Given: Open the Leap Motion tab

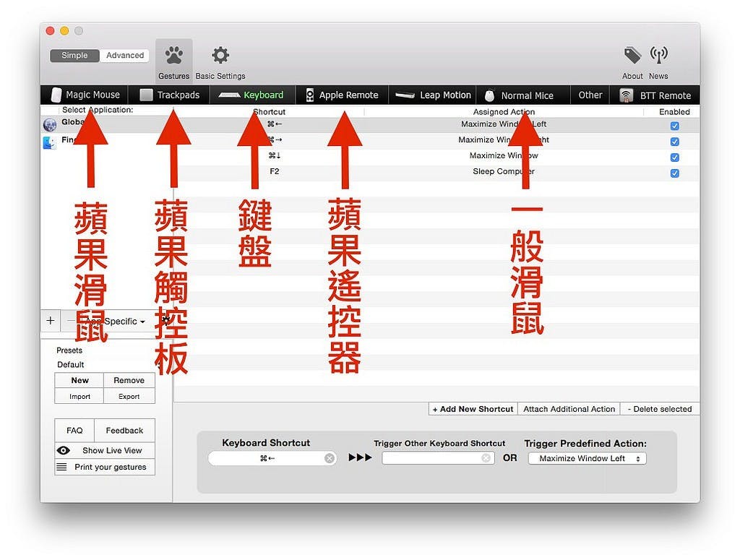Looking at the screenshot, I should (x=433, y=95).
